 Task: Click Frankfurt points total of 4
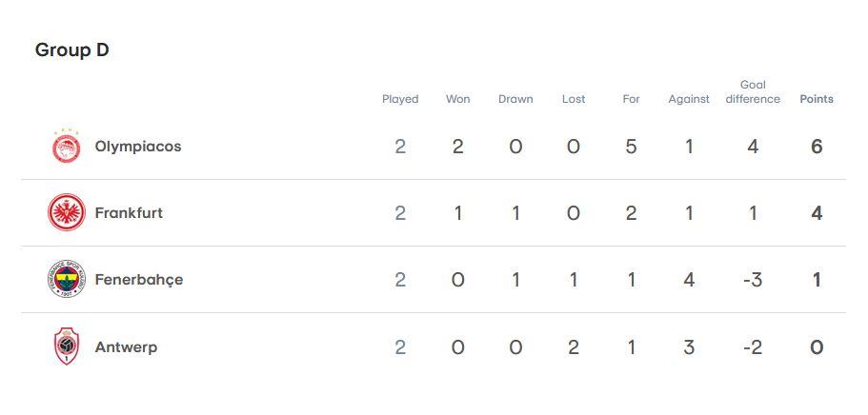(x=817, y=213)
